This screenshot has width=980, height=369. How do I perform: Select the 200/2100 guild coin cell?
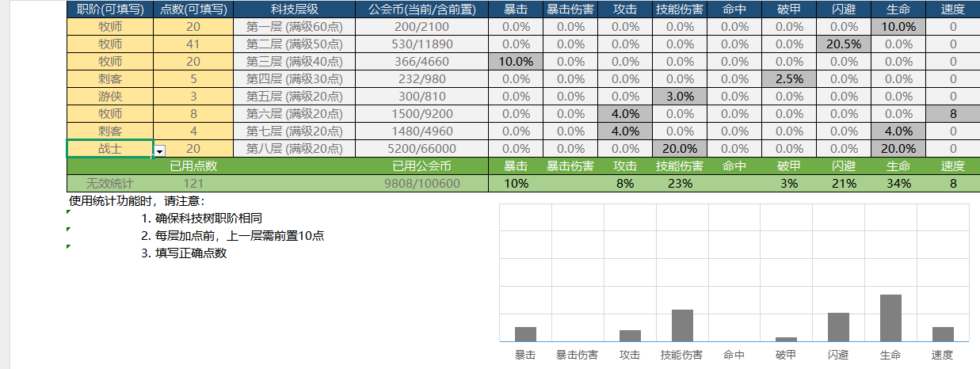tap(422, 26)
